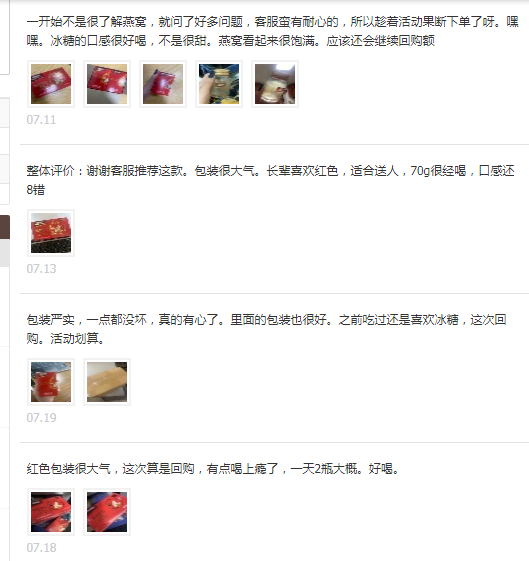
Task: Click the 07.19 review date
Action: (x=41, y=417)
